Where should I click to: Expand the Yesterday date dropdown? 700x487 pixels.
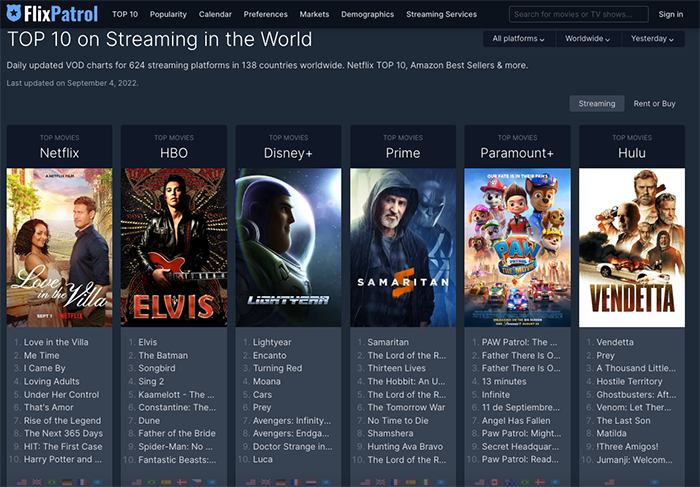[653, 39]
